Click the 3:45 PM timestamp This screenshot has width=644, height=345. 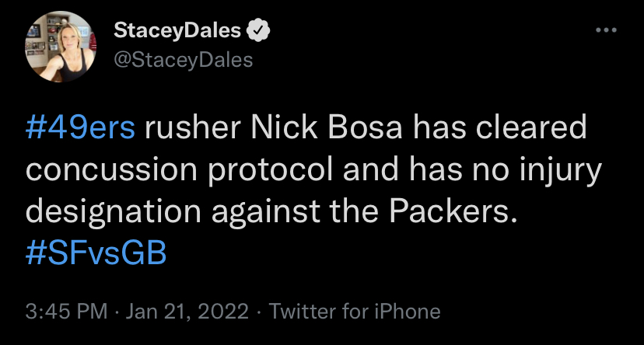[66, 312]
